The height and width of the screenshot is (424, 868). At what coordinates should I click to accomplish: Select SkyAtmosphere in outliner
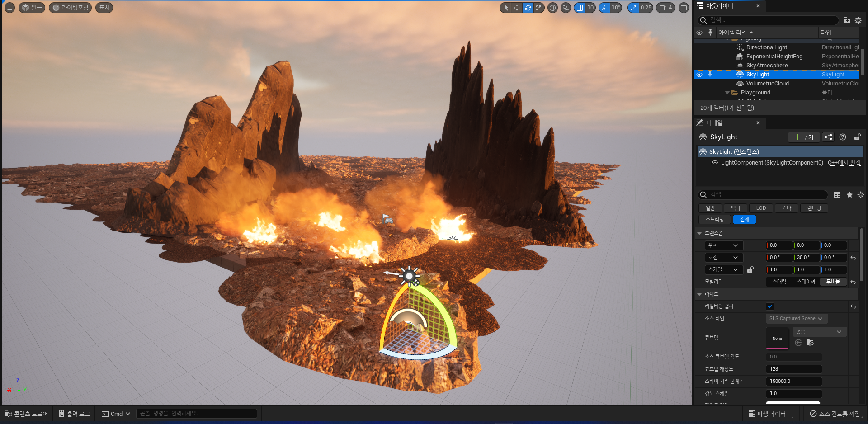[x=767, y=66]
